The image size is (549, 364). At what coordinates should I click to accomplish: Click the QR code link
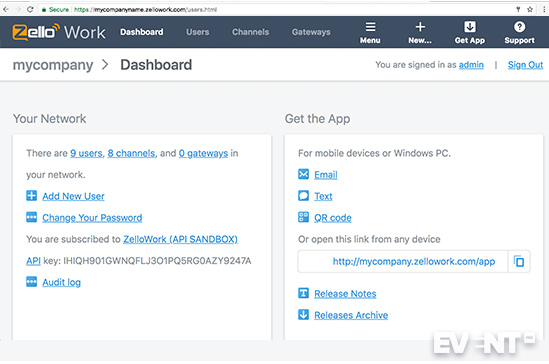pos(333,218)
